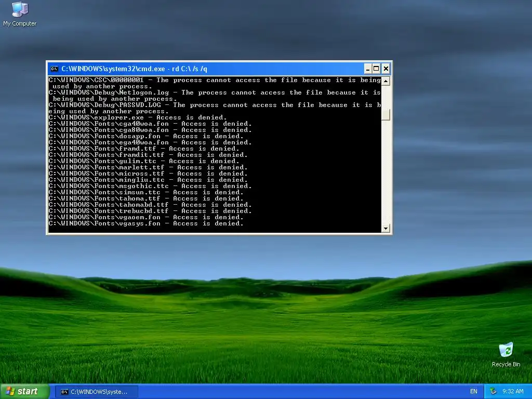Screen dimensions: 532x399
Task: Click the 9:32 AM clock
Action: coord(513,392)
